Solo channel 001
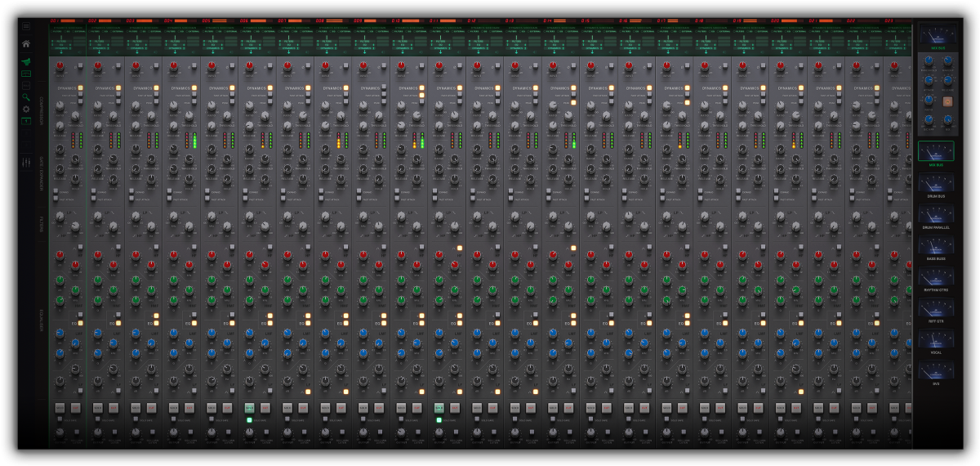The height and width of the screenshot is (466, 980). [x=60, y=408]
